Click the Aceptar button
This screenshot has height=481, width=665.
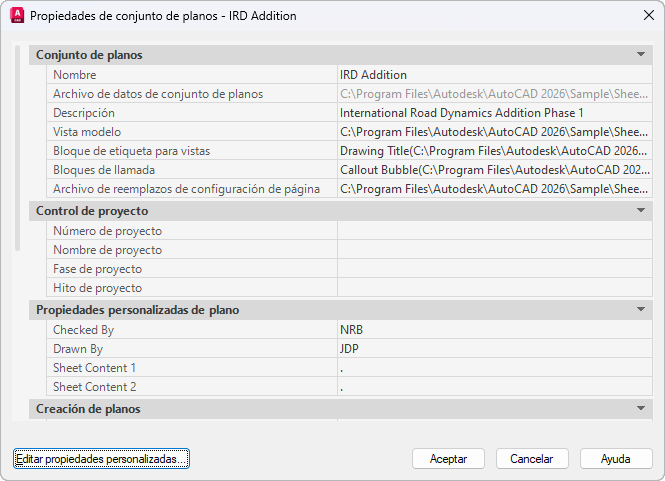(448, 458)
